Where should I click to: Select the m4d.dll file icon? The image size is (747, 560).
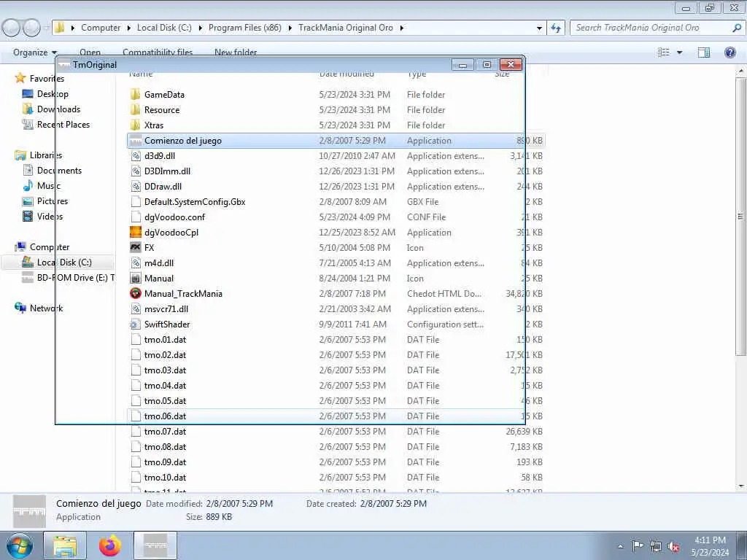[136, 262]
